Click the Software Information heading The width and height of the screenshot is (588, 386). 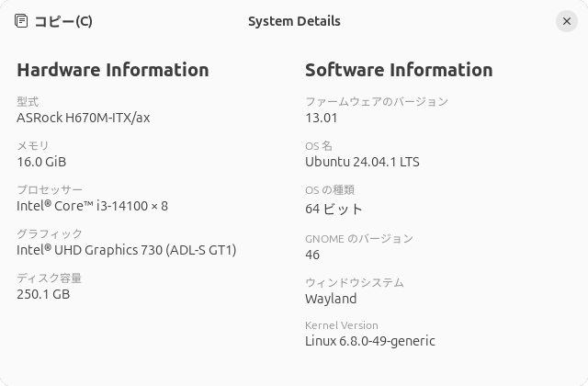399,70
